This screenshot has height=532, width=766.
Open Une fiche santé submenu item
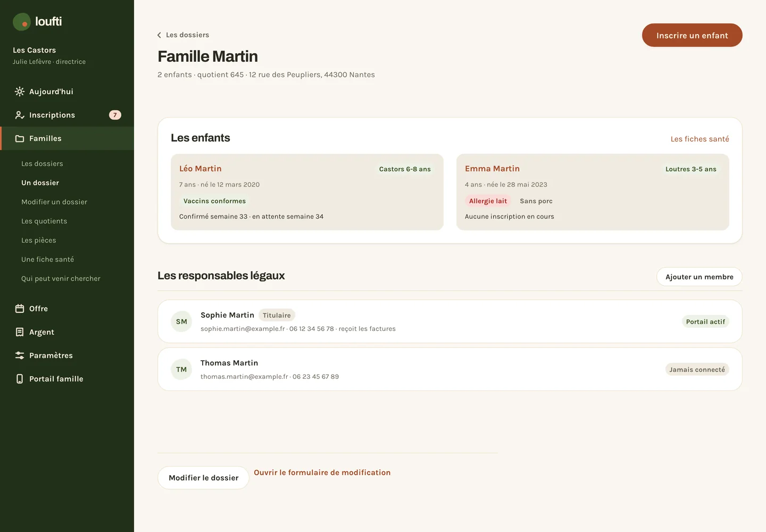[x=47, y=260]
